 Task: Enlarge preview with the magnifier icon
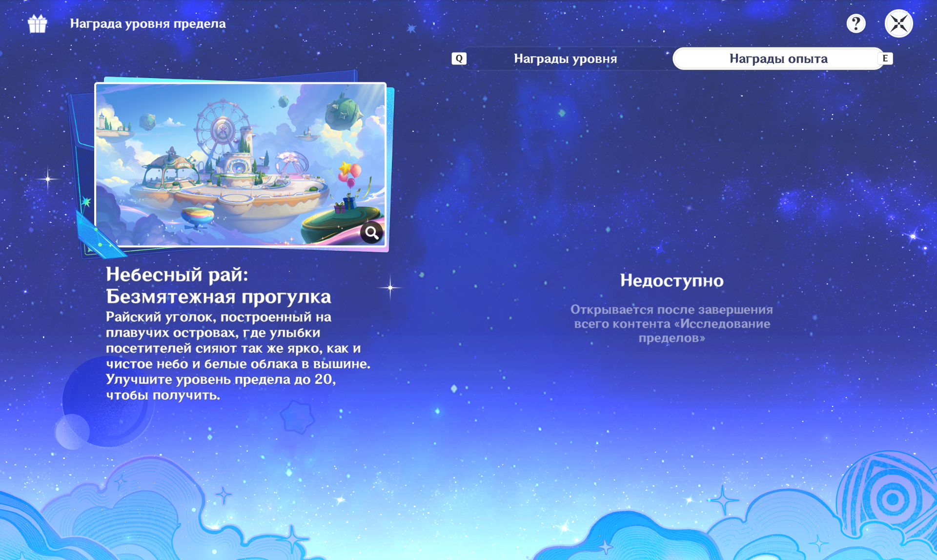point(372,233)
